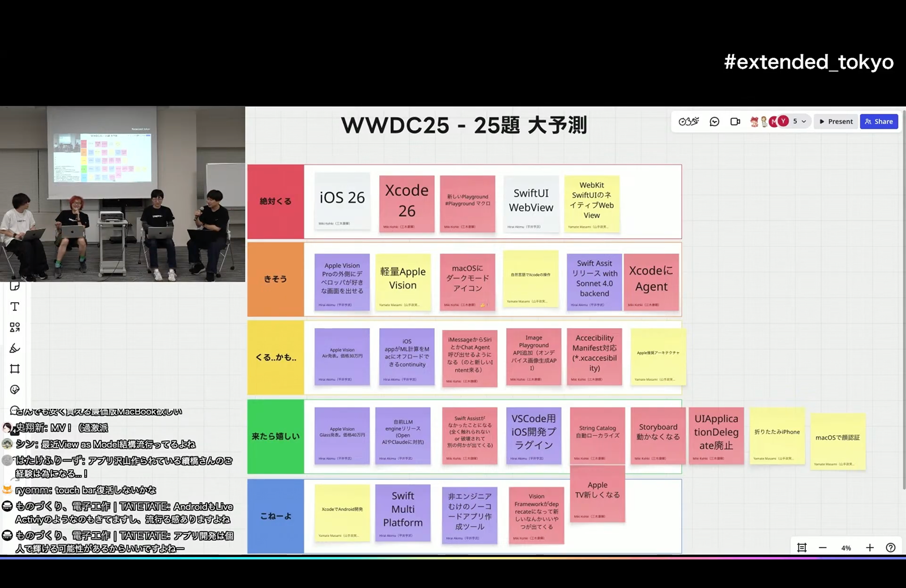Select the iOS 26 sticky note
Viewport: 906px width, 588px height.
click(x=342, y=201)
